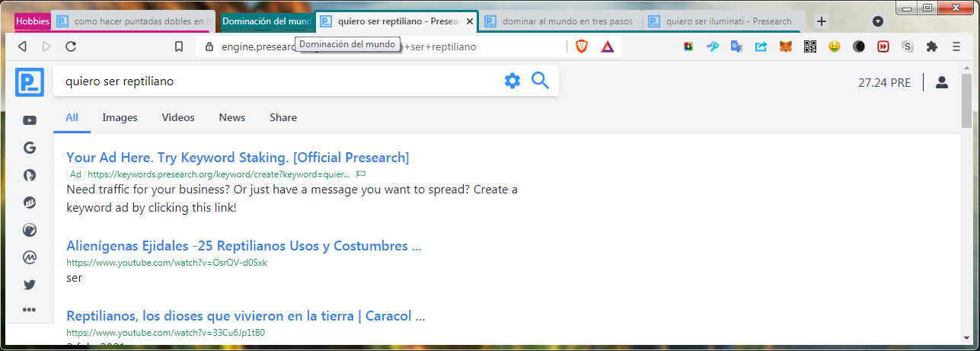The width and height of the screenshot is (980, 351).
Task: Open the money-face emoji extension
Action: 835,46
